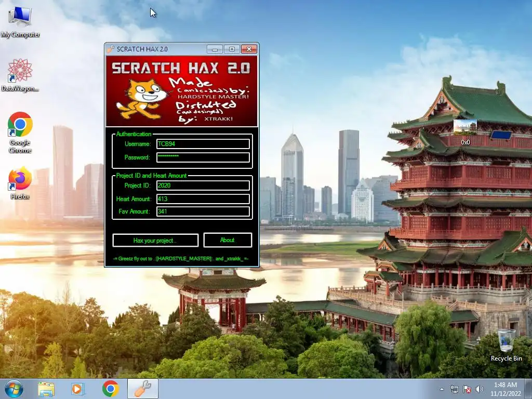Launch the DataWagon desktop shortcut

[x=20, y=75]
